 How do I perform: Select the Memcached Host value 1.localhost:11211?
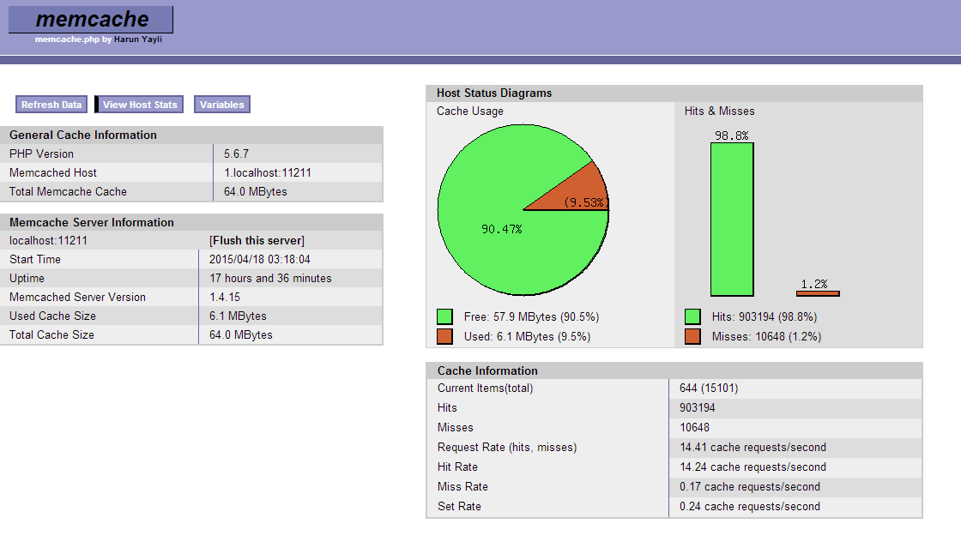click(267, 173)
